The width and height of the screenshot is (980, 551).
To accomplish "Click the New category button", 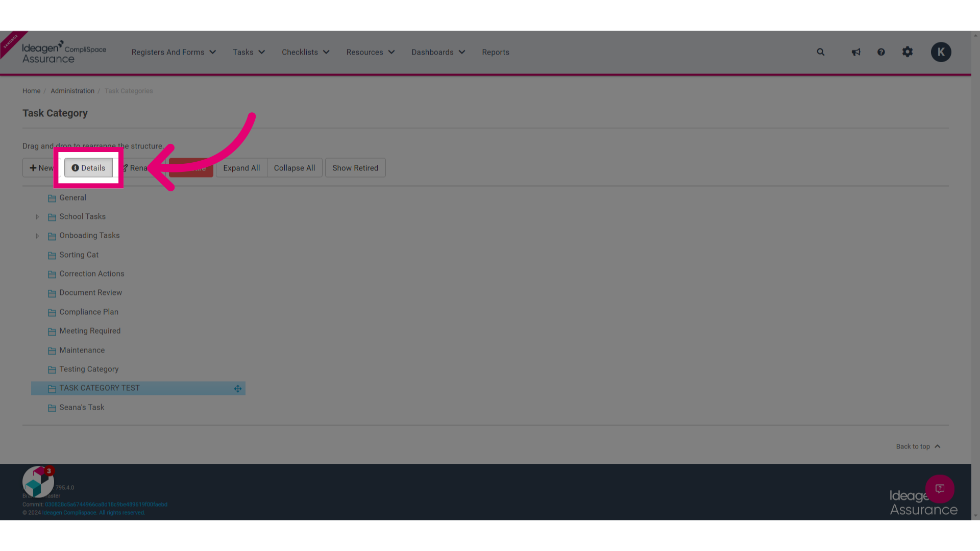I will [x=41, y=168].
